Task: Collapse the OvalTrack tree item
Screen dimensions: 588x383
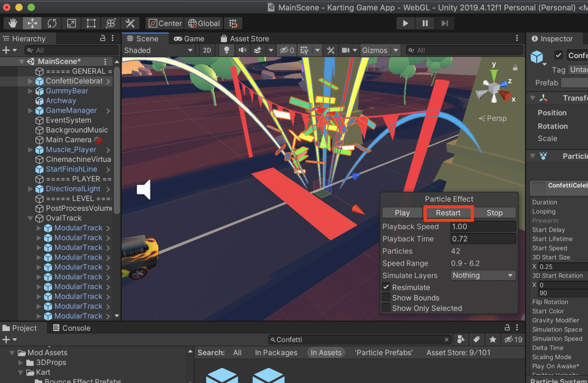Action: [31, 218]
